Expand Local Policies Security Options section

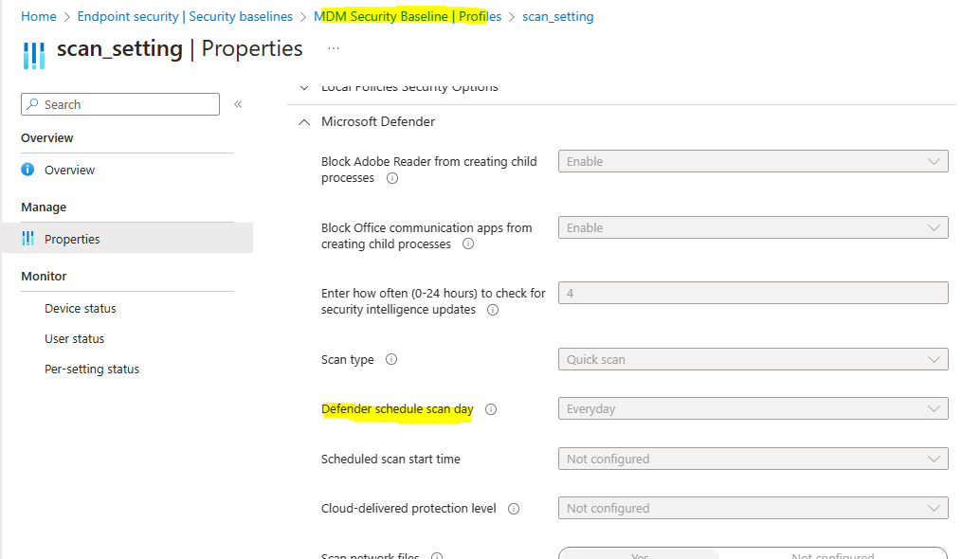pyautogui.click(x=304, y=87)
